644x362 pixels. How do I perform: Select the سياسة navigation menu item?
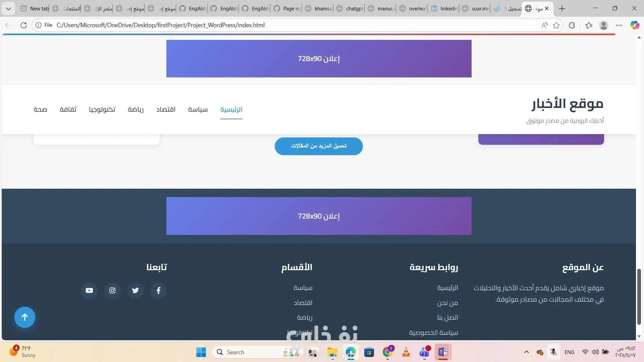(198, 109)
